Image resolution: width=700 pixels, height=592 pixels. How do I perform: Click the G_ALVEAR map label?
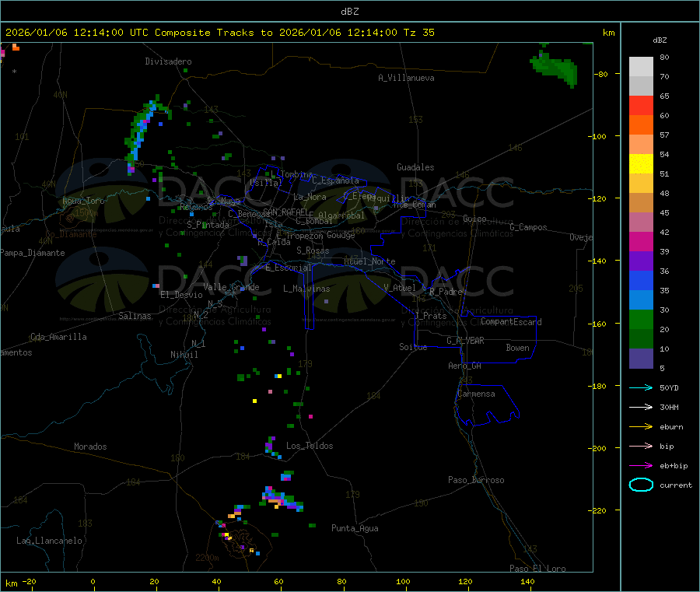click(465, 341)
